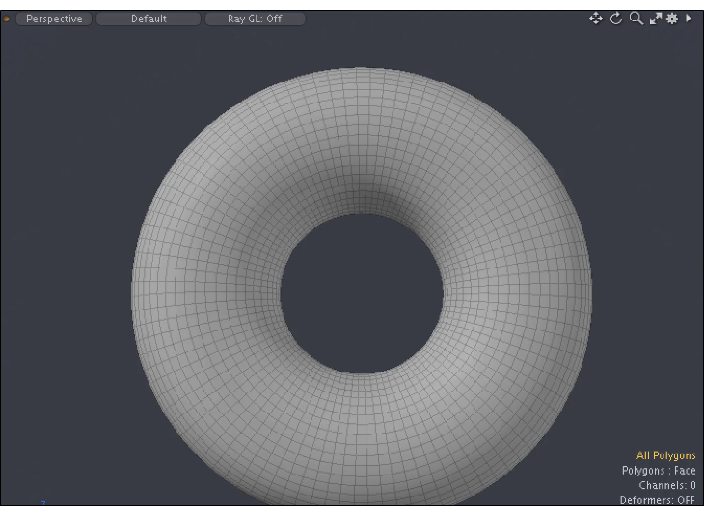Click the yellow All Polygons label
The image size is (704, 506).
point(665,455)
